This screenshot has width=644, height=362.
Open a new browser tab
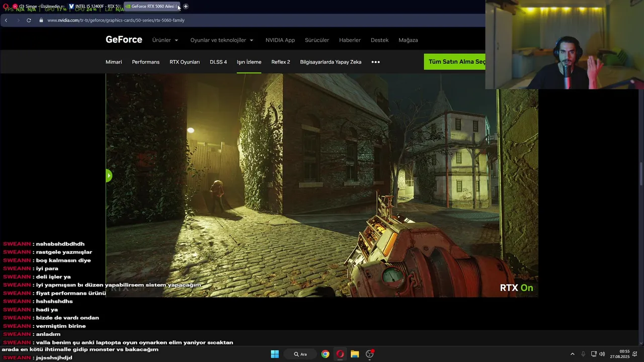point(186,7)
